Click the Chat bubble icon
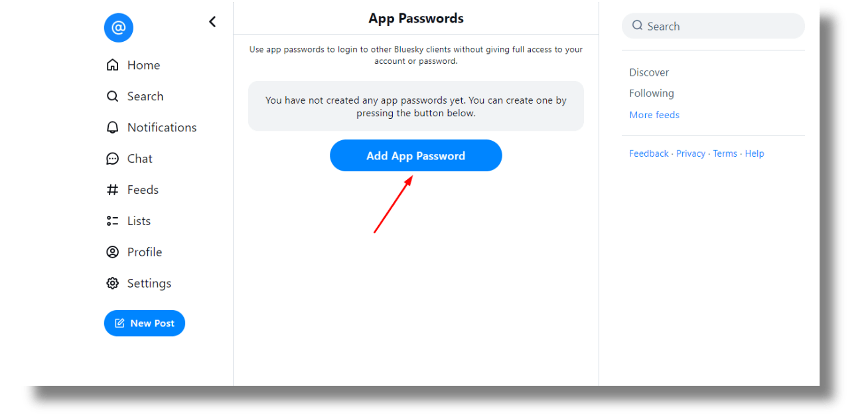 click(x=113, y=159)
